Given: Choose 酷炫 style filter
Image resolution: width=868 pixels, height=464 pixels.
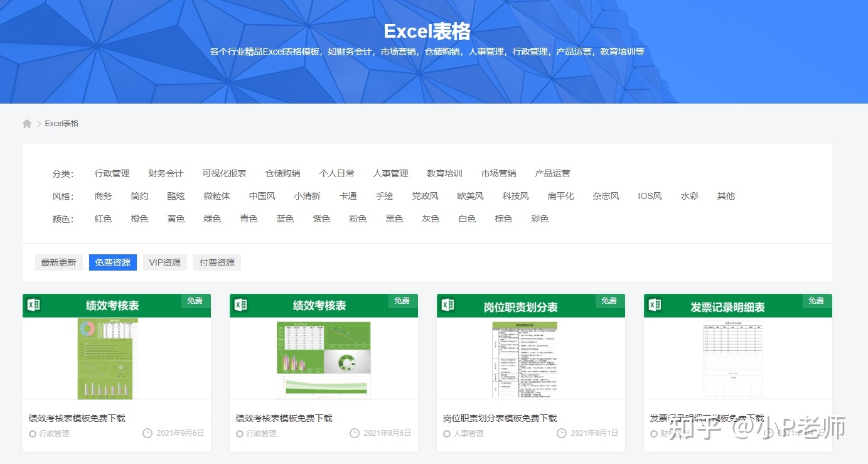Looking at the screenshot, I should coord(176,196).
